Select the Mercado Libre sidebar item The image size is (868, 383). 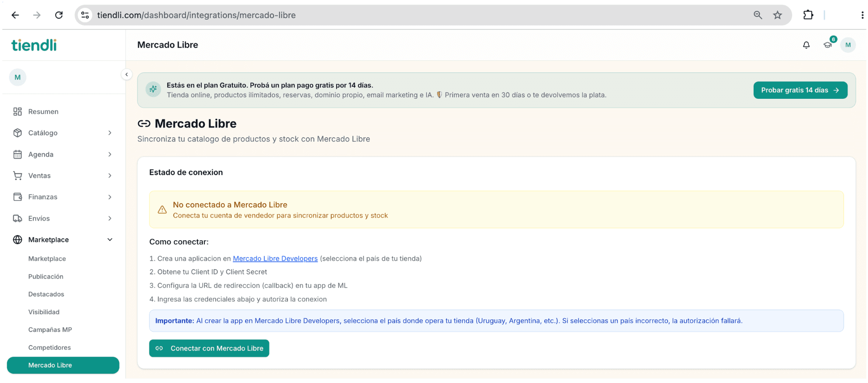tap(63, 365)
